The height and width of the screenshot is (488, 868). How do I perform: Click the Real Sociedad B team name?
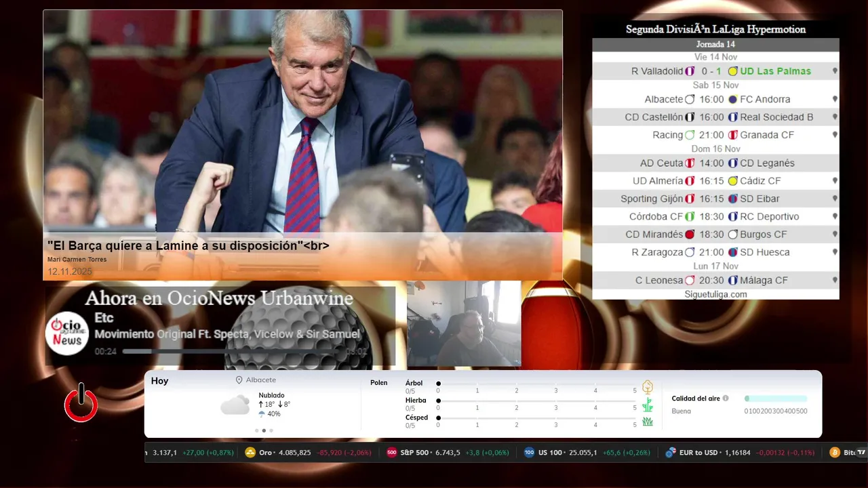(x=776, y=117)
